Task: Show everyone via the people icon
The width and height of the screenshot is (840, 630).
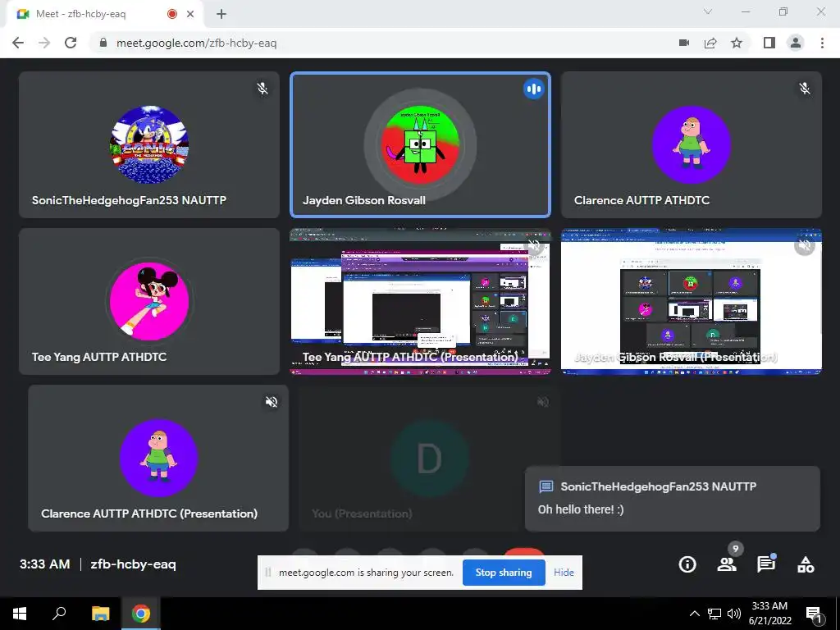Action: pos(727,564)
